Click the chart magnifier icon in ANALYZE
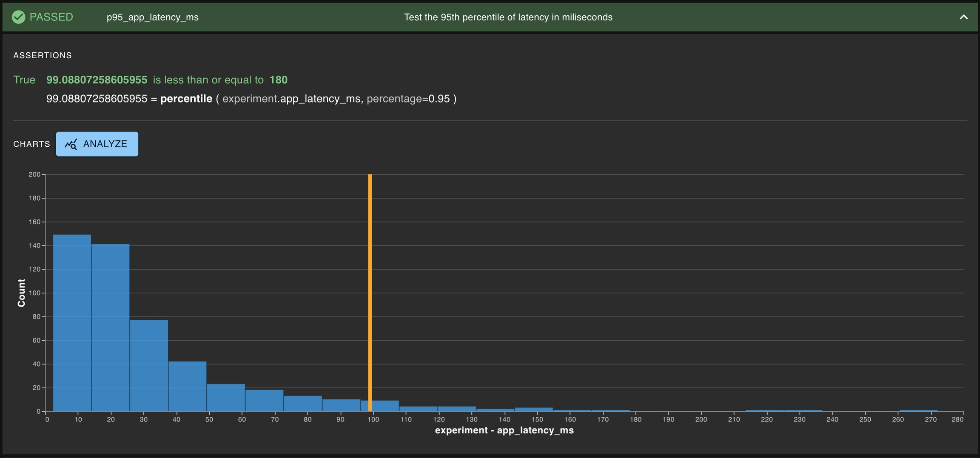980x458 pixels. pyautogui.click(x=71, y=144)
